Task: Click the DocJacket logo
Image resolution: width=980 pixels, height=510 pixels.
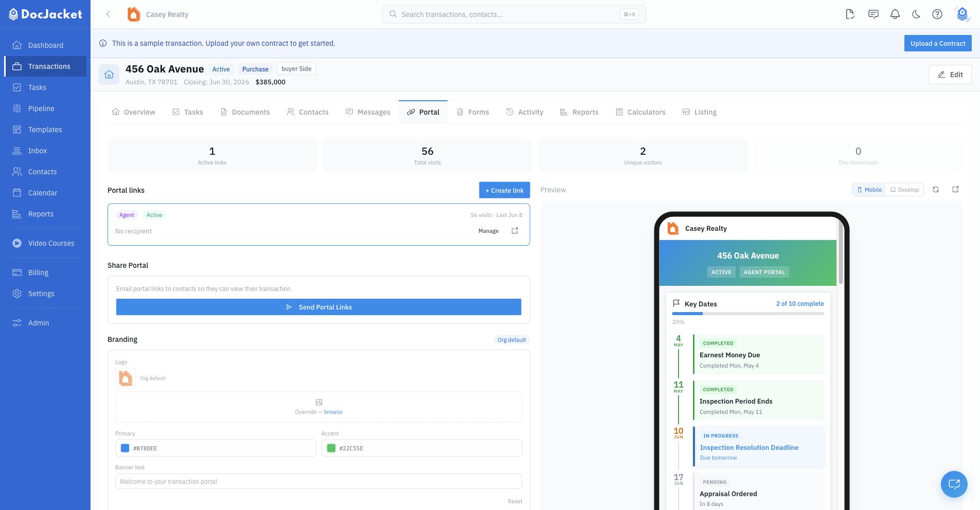Action: 45,14
